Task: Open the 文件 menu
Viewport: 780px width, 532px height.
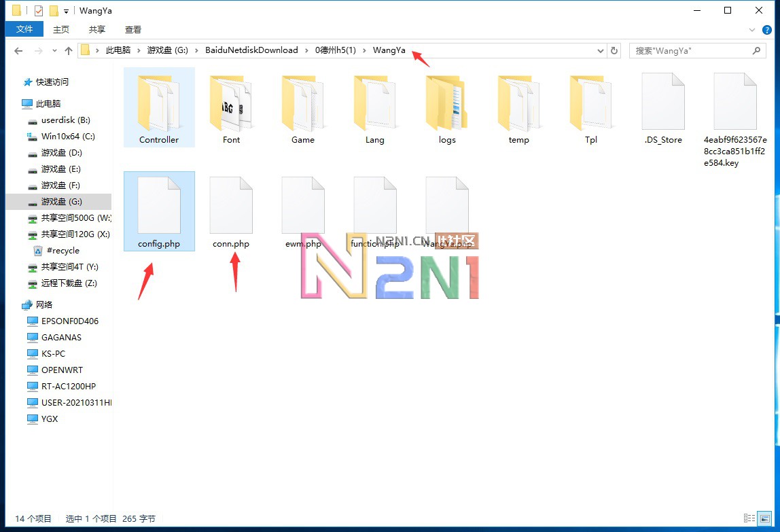Action: 24,29
